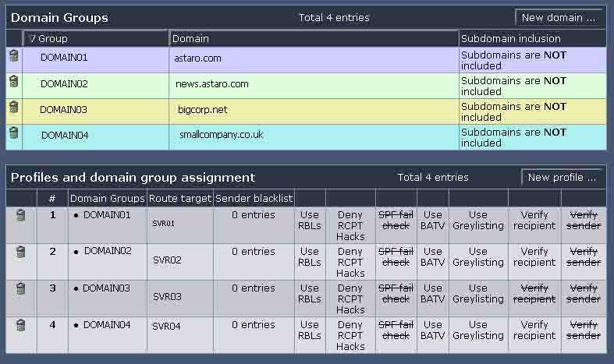Toggle SPF fail check for profile 1
This screenshot has width=614, height=364.
point(396,221)
